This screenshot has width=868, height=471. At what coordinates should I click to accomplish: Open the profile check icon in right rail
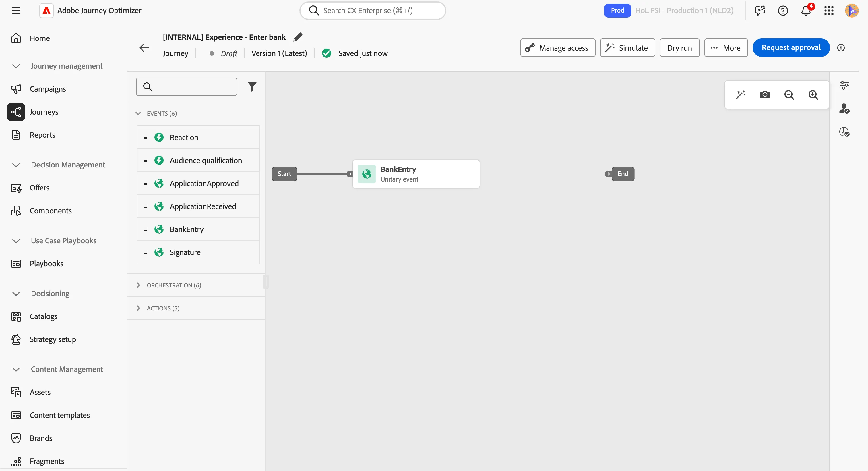[844, 109]
